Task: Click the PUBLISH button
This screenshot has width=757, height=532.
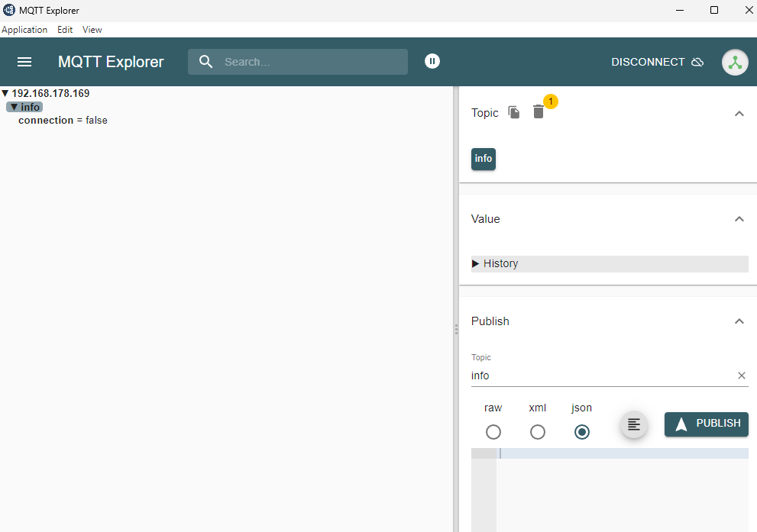Action: coord(707,424)
